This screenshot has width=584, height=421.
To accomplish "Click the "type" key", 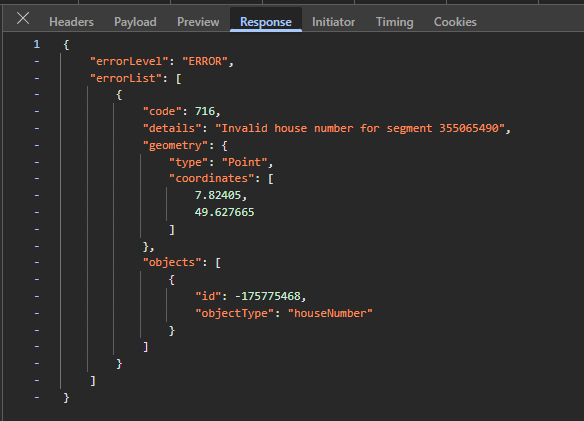I will point(189,162).
